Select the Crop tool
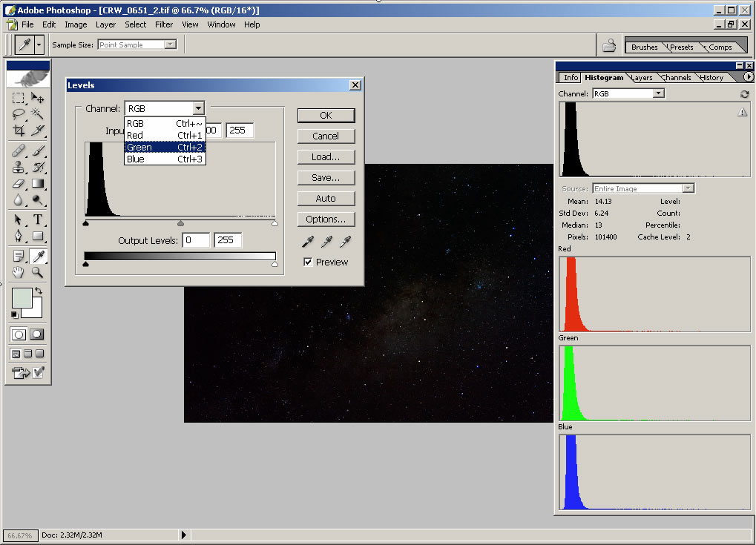This screenshot has width=756, height=545. tap(19, 131)
